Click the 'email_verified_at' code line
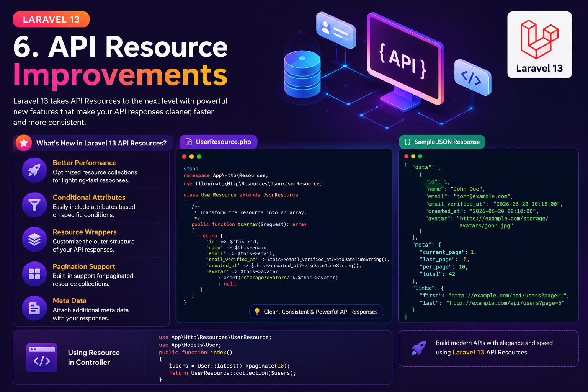 click(x=298, y=260)
